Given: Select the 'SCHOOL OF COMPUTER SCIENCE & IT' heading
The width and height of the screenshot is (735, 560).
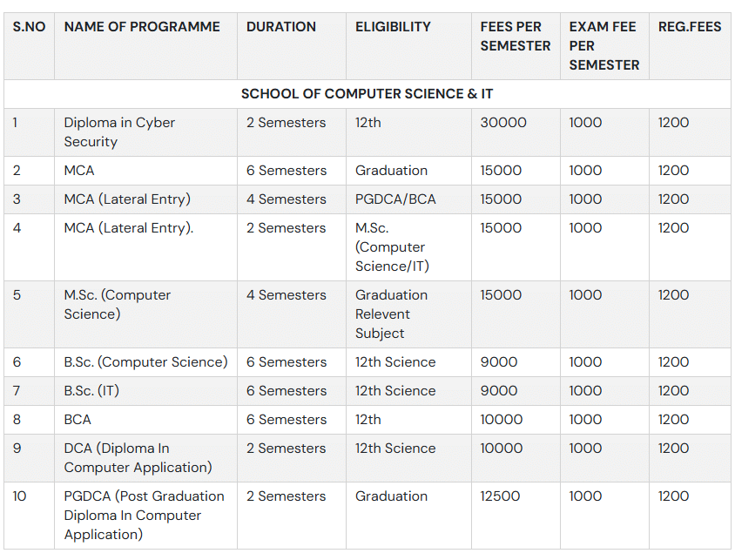Looking at the screenshot, I should 367,94.
